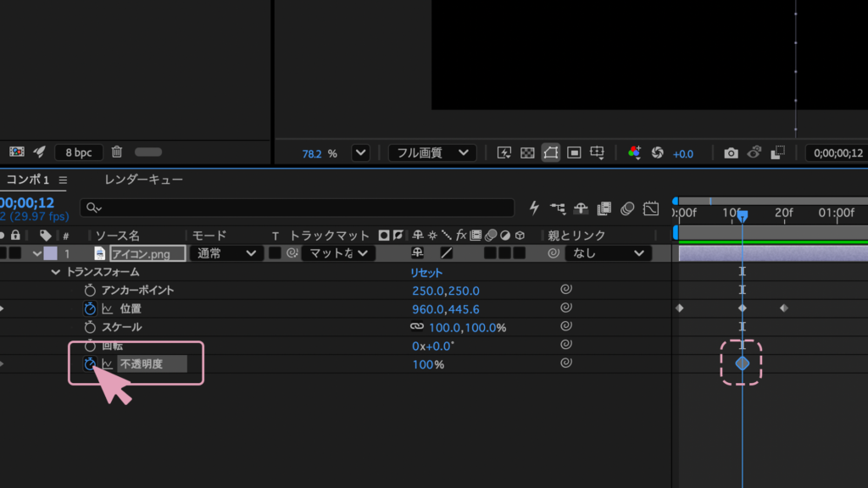The width and height of the screenshot is (868, 488).
Task: Open the コンポ 1 panel menu hamburger icon
Action: coord(63,180)
